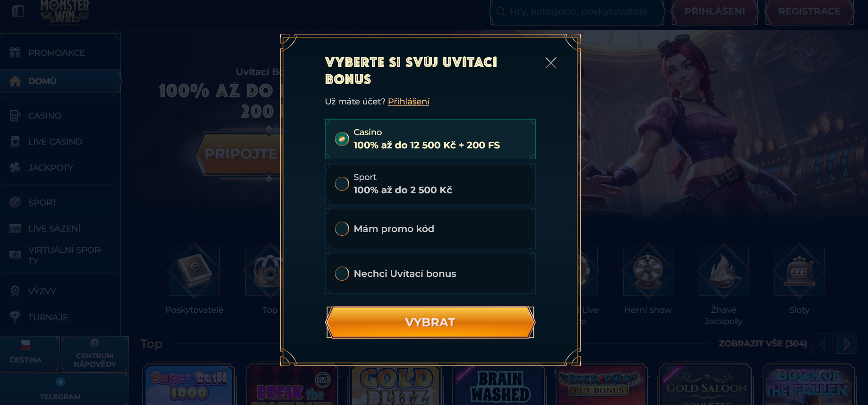Open the Live Casino menu item
Image resolution: width=868 pixels, height=405 pixels.
point(55,141)
